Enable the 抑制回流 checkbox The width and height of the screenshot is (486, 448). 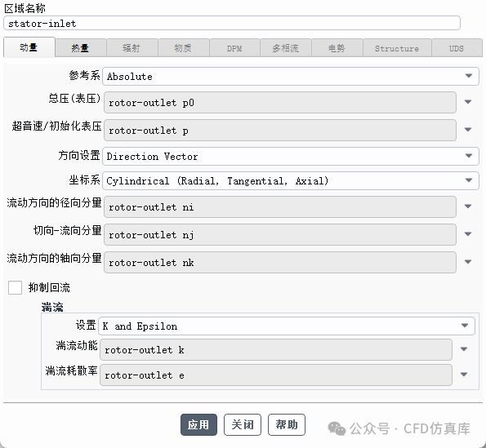[16, 287]
